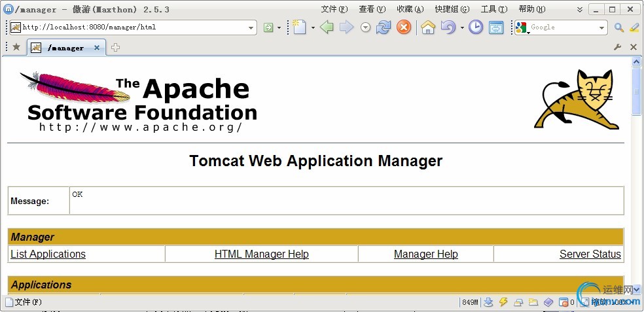The height and width of the screenshot is (312, 644).
Task: Select the /manager tab
Action: [x=66, y=48]
